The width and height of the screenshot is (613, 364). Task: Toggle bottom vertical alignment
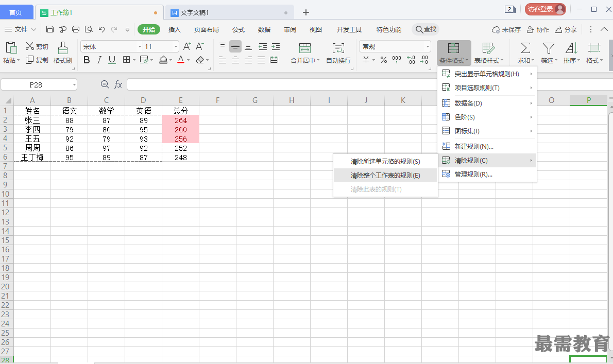click(x=248, y=47)
